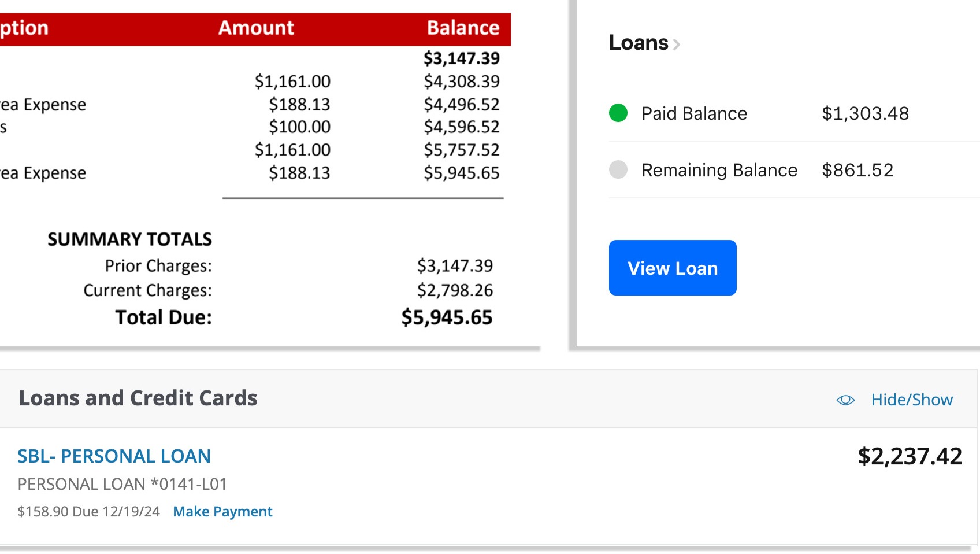The width and height of the screenshot is (980, 554).
Task: Select the Total Due amount $5,945.65
Action: click(447, 317)
